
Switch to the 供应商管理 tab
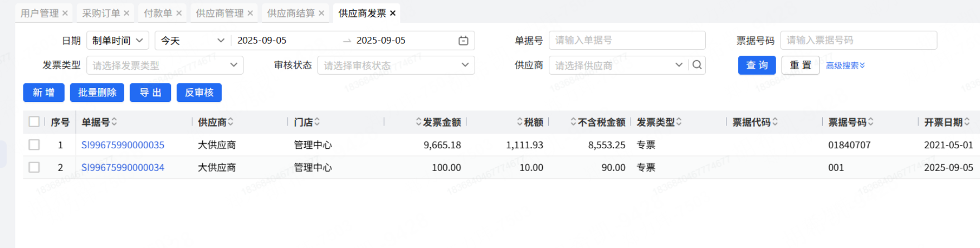pyautogui.click(x=220, y=13)
